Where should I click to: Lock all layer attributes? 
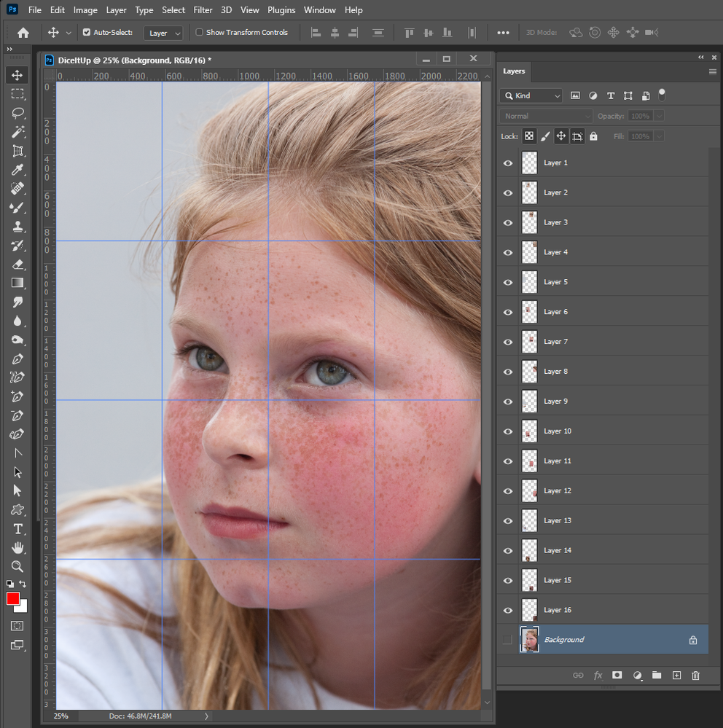(593, 136)
